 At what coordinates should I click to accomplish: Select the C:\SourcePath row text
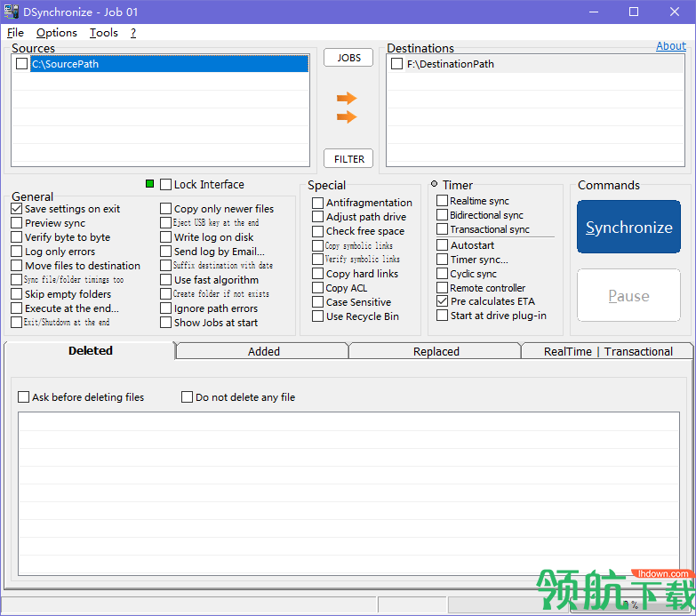tap(65, 64)
